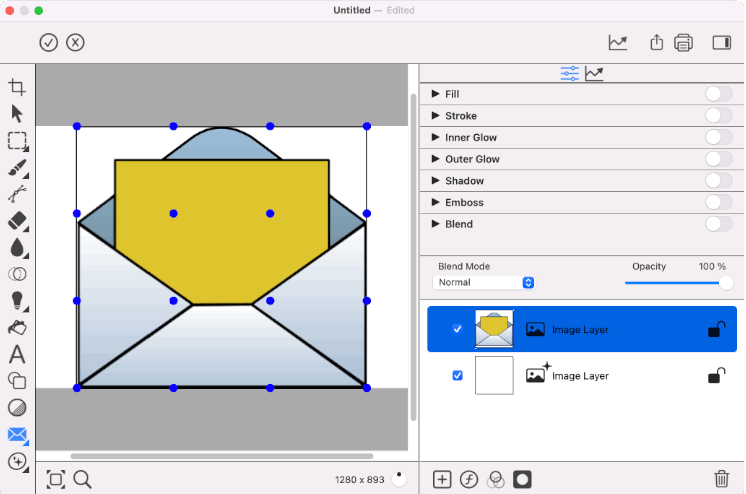This screenshot has height=494, width=746.
Task: Expand the Fill section triangle
Action: 435,94
